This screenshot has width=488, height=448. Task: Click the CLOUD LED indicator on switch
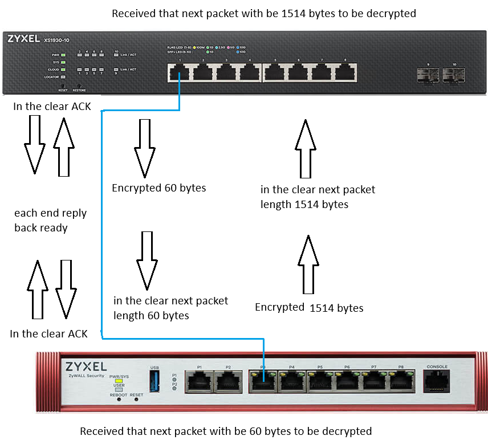pos(63,70)
